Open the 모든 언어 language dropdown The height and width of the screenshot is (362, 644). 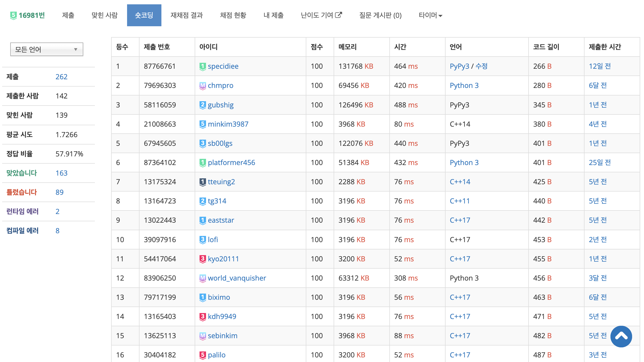[x=47, y=49]
